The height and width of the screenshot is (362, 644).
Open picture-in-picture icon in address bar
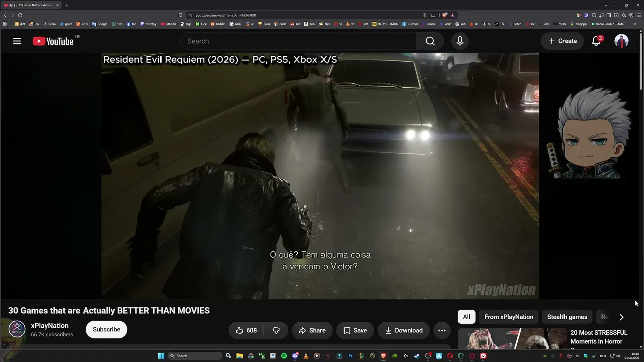[433, 15]
